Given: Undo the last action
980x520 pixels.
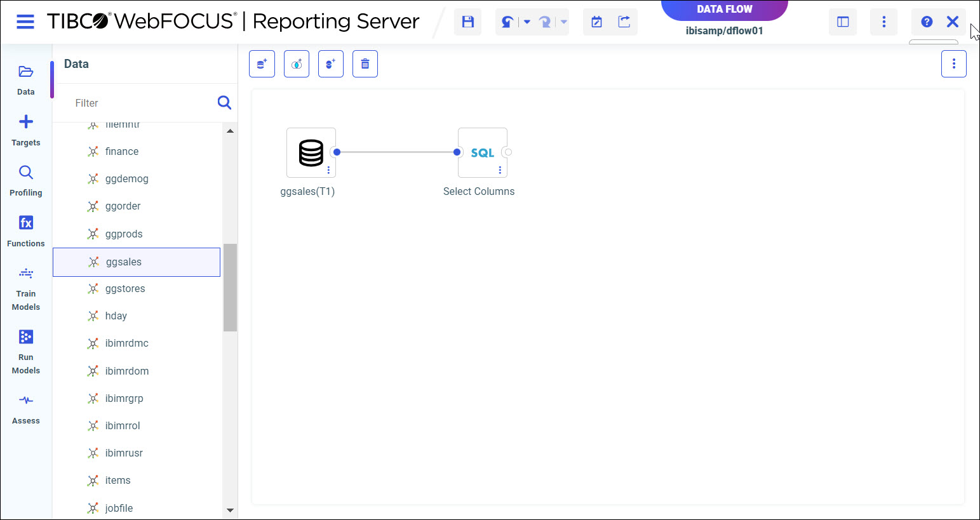Looking at the screenshot, I should coord(507,22).
